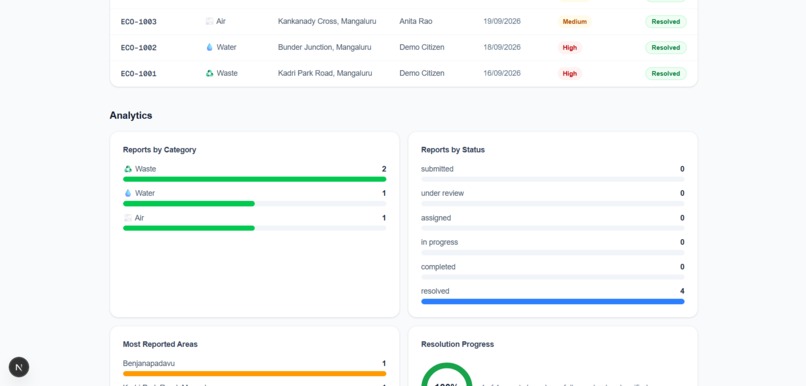The height and width of the screenshot is (386, 806).
Task: Click the Resolved status badge for ECO-1001
Action: click(x=666, y=73)
